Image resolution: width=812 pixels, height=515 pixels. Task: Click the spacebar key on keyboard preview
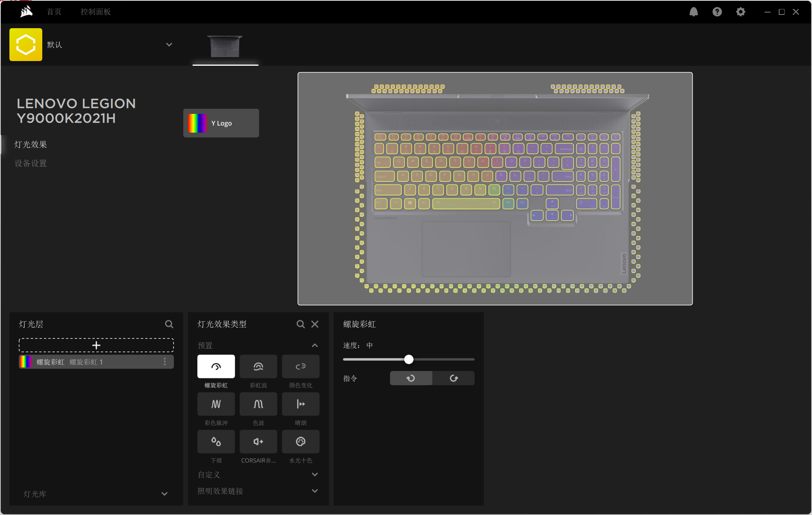point(466,203)
